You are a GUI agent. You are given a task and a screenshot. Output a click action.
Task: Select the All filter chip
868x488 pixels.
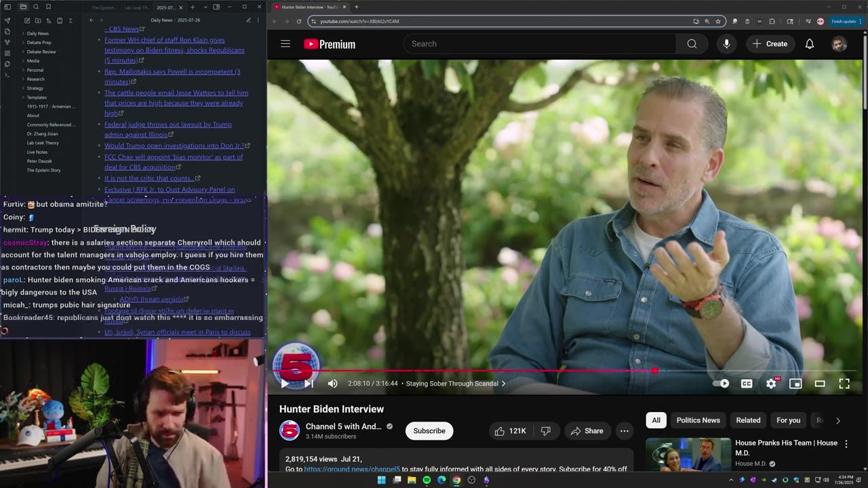(x=656, y=420)
